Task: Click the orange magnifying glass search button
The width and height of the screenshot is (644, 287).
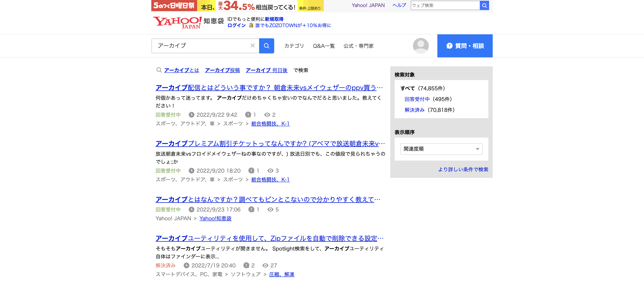Action: [266, 46]
